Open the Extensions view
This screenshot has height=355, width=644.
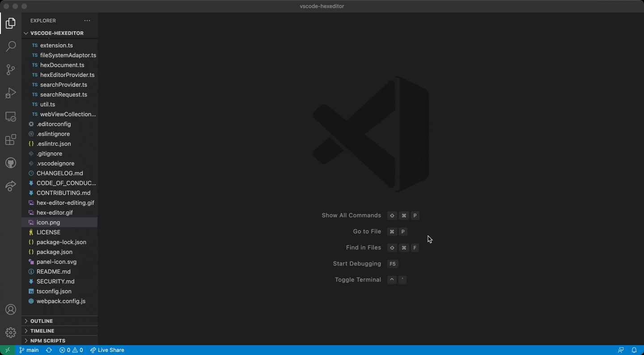(x=11, y=140)
